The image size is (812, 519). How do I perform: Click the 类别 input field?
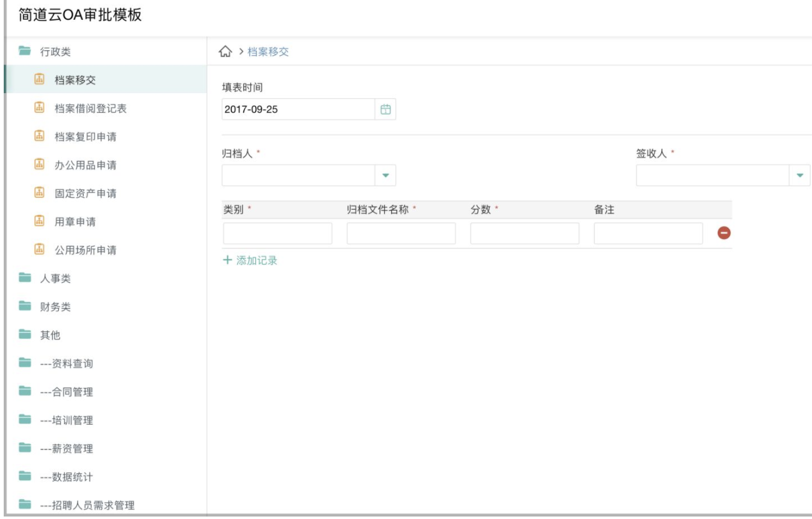[277, 233]
